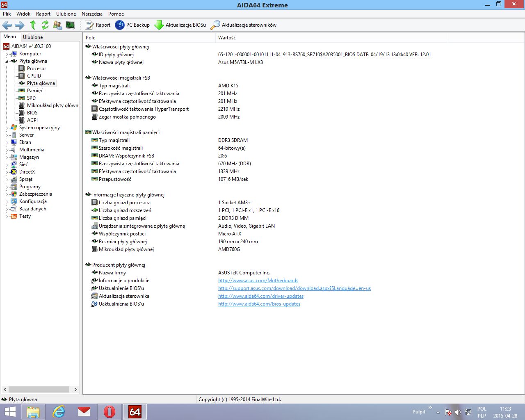
Task: Click the blue forward arrow in toolbar
Action: [x=20, y=25]
